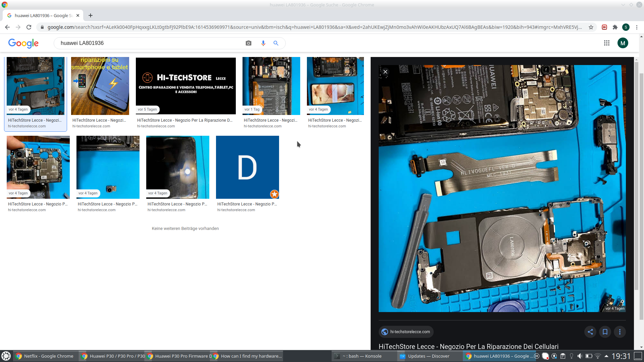The width and height of the screenshot is (644, 362).
Task: Open more options for previewed image
Action: [620, 332]
